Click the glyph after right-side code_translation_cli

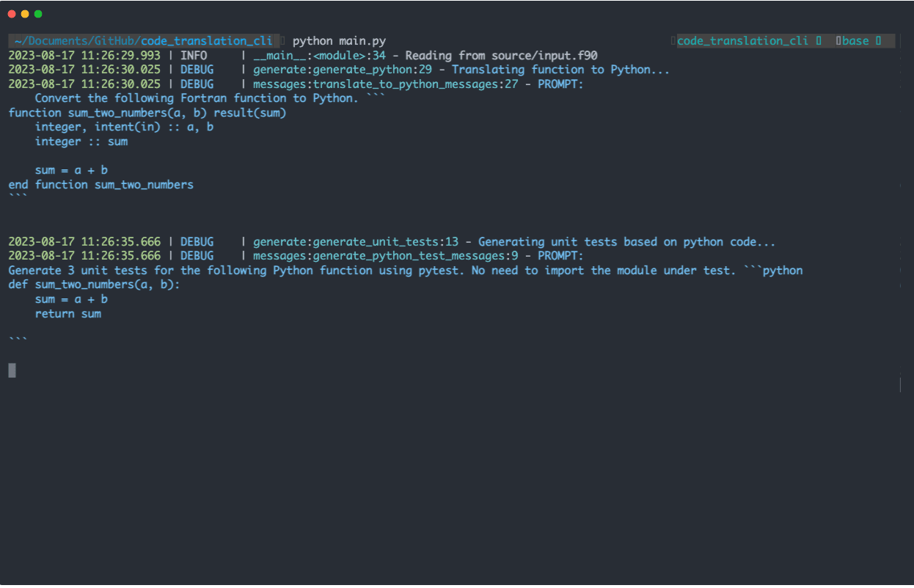tap(819, 41)
